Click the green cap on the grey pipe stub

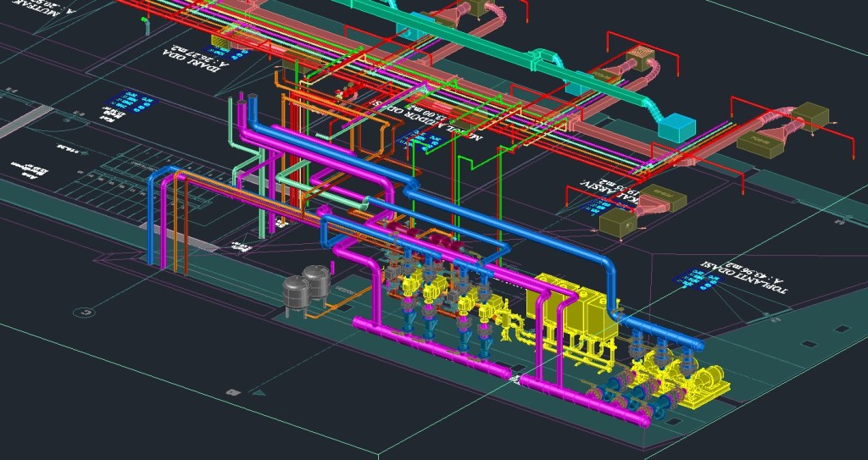(x=144, y=19)
